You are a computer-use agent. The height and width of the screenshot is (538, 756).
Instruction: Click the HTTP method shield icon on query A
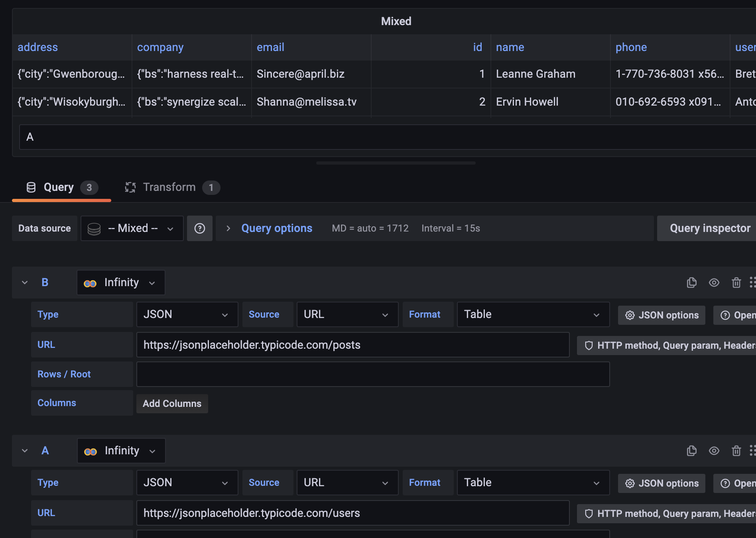click(x=589, y=513)
